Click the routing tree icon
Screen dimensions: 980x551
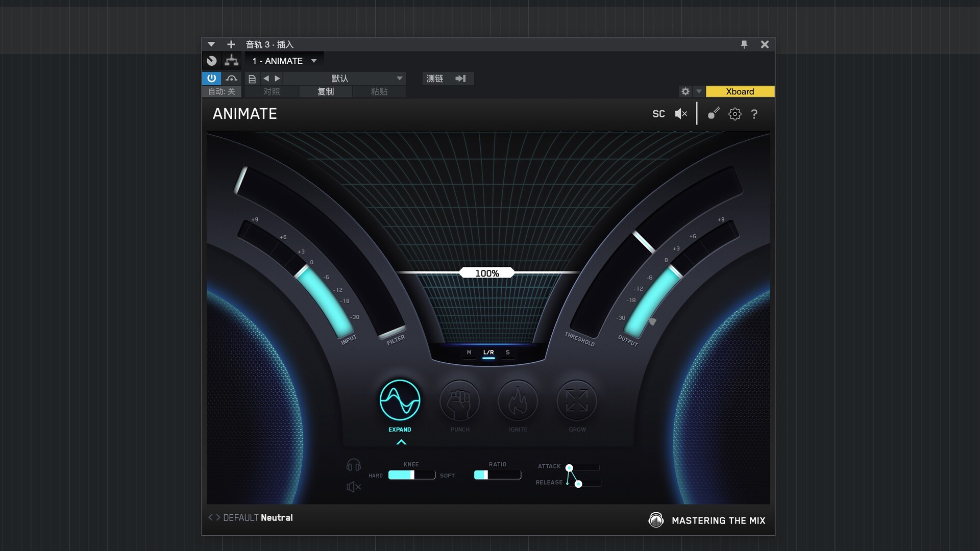click(x=232, y=61)
